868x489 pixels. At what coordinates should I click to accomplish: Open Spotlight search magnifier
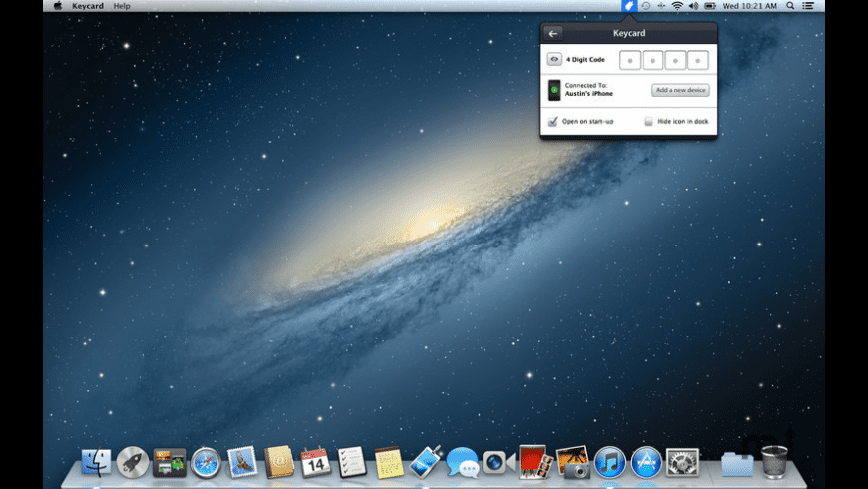[x=790, y=6]
